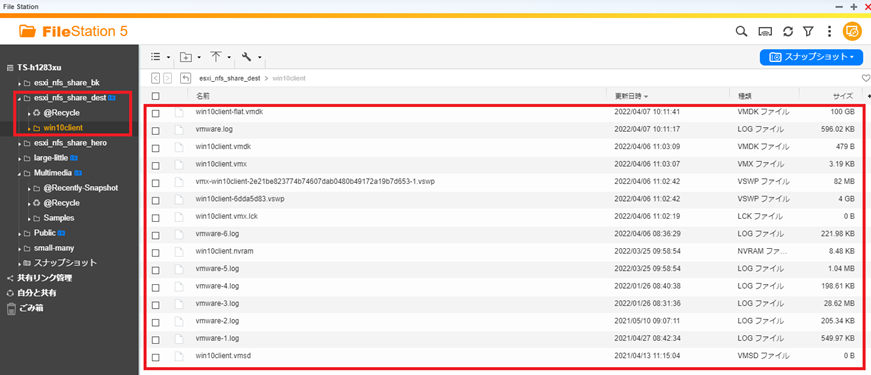
Task: Open 共有リンク管理 in the sidebar
Action: 44,278
